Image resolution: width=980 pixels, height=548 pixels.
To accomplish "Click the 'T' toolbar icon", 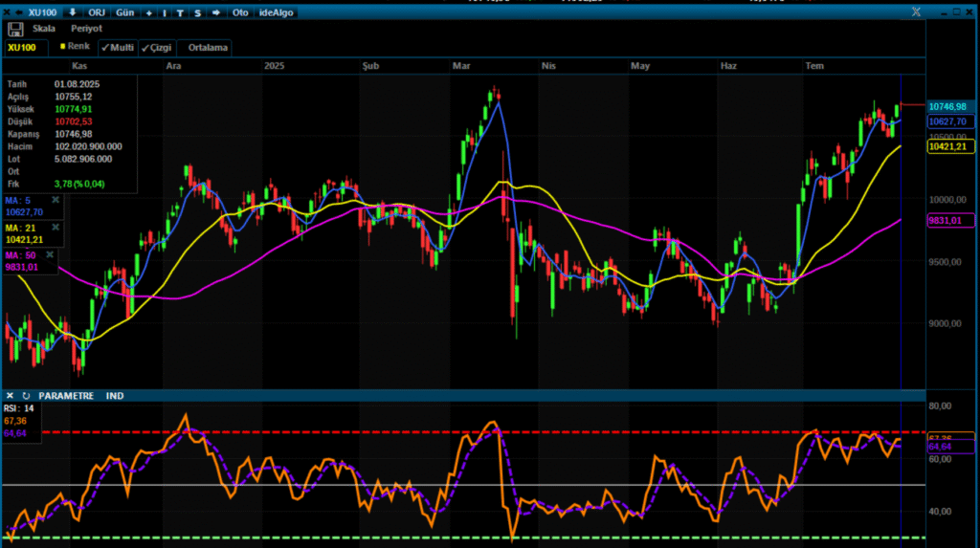I will point(180,13).
